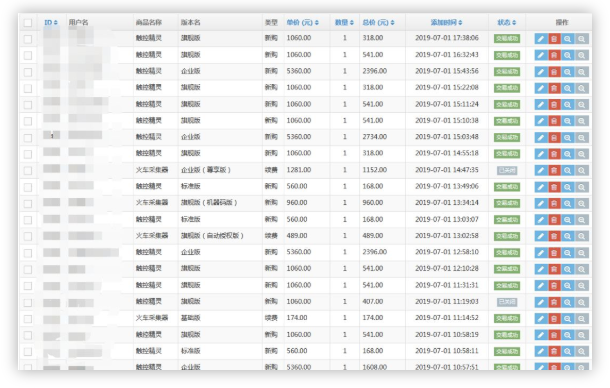View details of the 15:11:24 order

[x=568, y=105]
